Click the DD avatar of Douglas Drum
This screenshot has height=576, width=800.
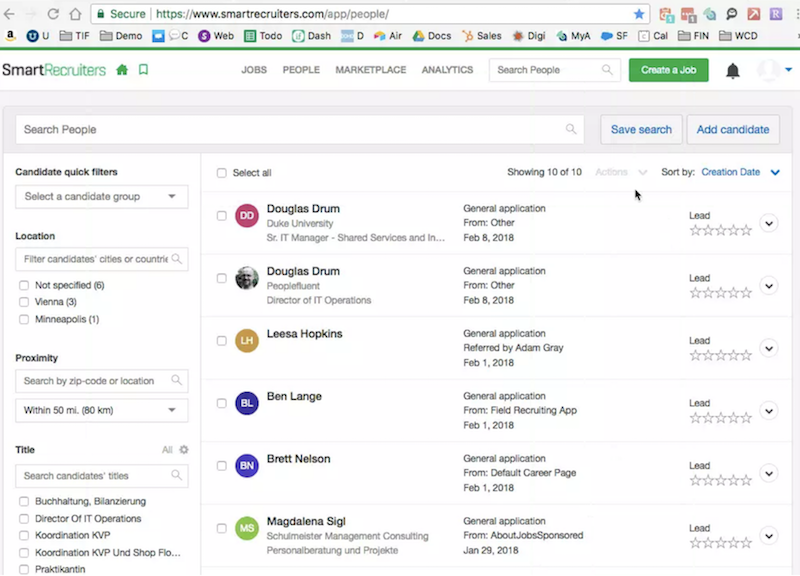pos(246,216)
